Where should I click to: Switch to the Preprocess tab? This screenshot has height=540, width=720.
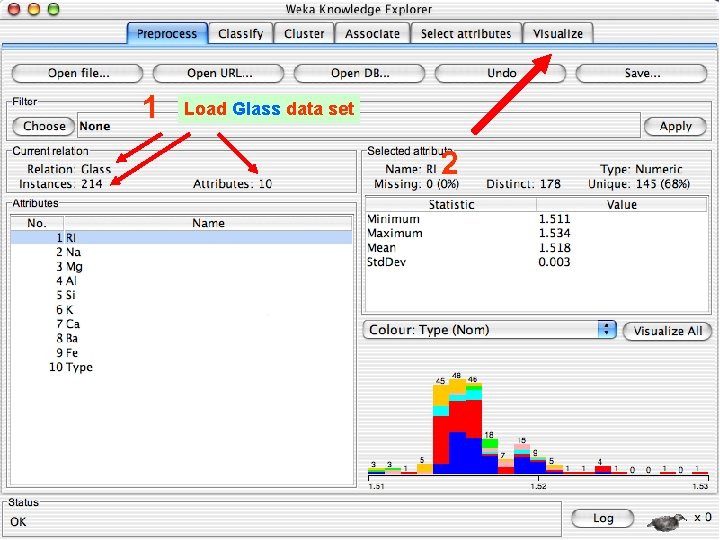point(167,34)
